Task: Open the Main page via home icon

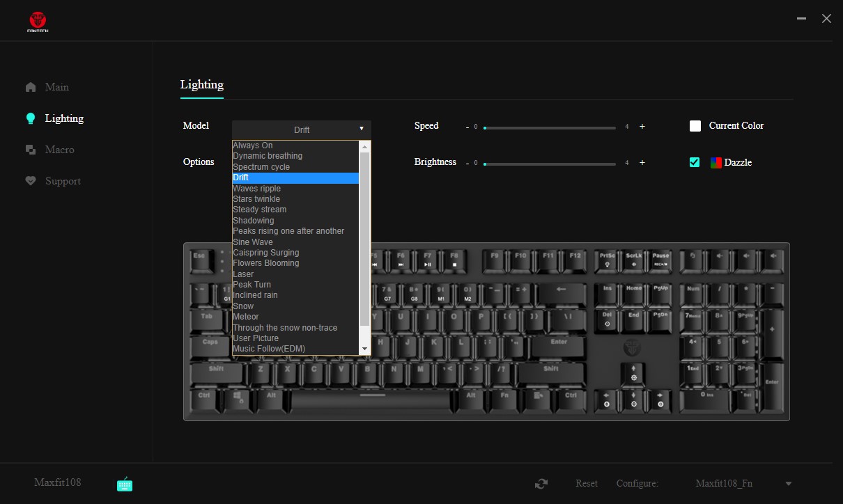Action: tap(31, 87)
